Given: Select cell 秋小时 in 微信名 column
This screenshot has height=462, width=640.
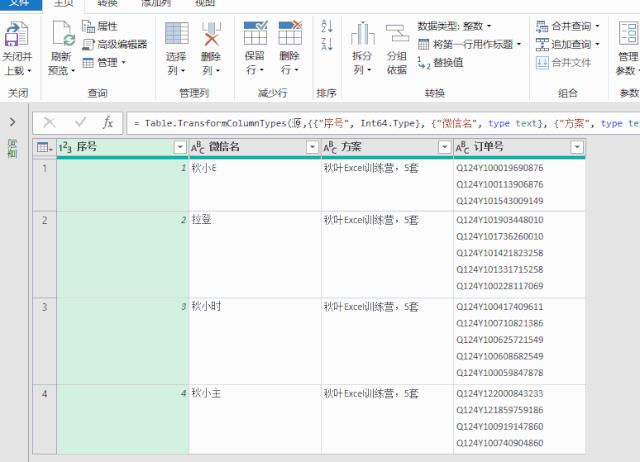Looking at the screenshot, I should point(255,341).
